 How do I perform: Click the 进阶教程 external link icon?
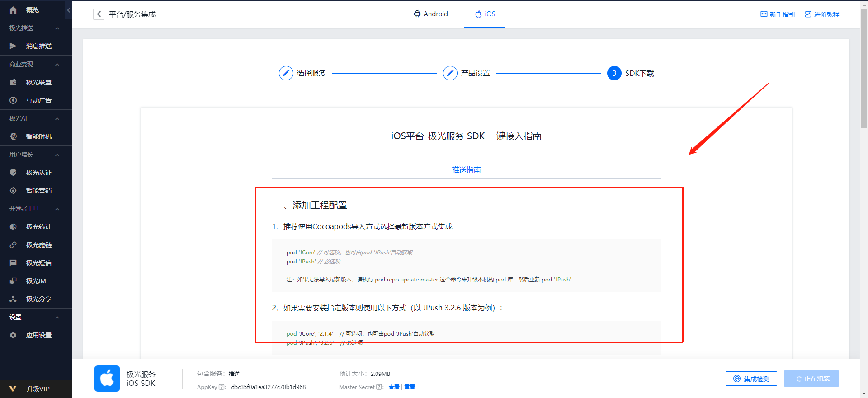[808, 14]
